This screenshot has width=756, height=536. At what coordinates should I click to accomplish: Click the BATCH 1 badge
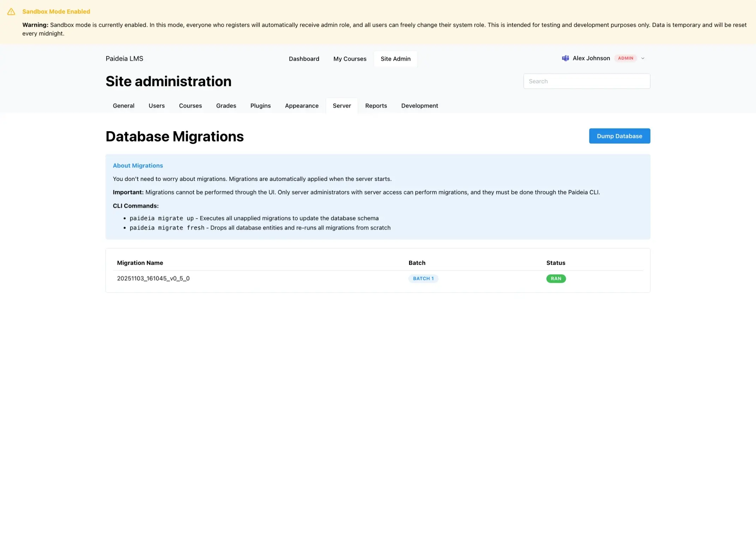pyautogui.click(x=423, y=279)
